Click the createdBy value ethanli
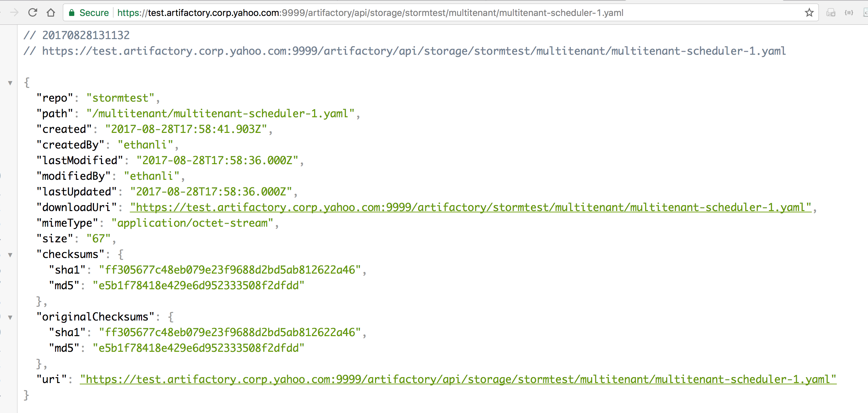 (145, 145)
